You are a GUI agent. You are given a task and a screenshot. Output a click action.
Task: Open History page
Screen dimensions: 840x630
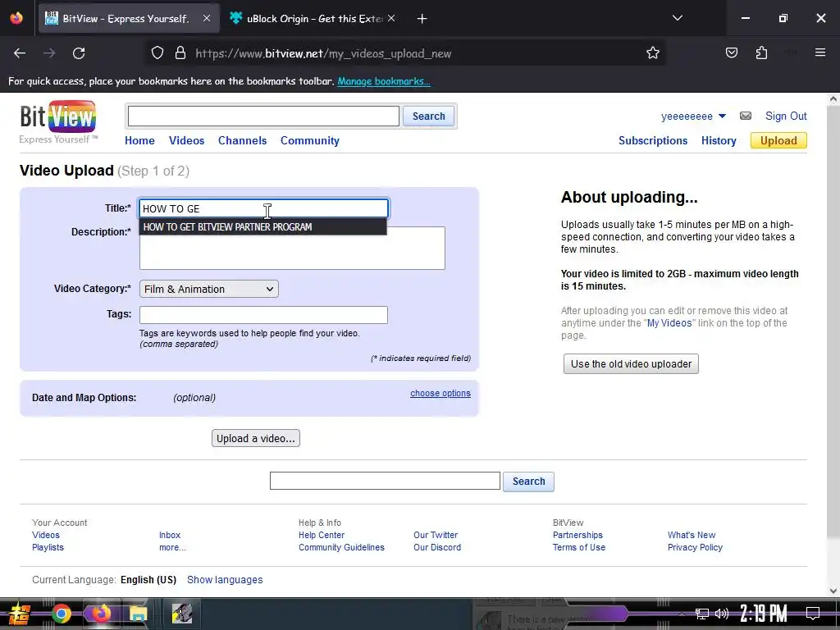click(719, 140)
